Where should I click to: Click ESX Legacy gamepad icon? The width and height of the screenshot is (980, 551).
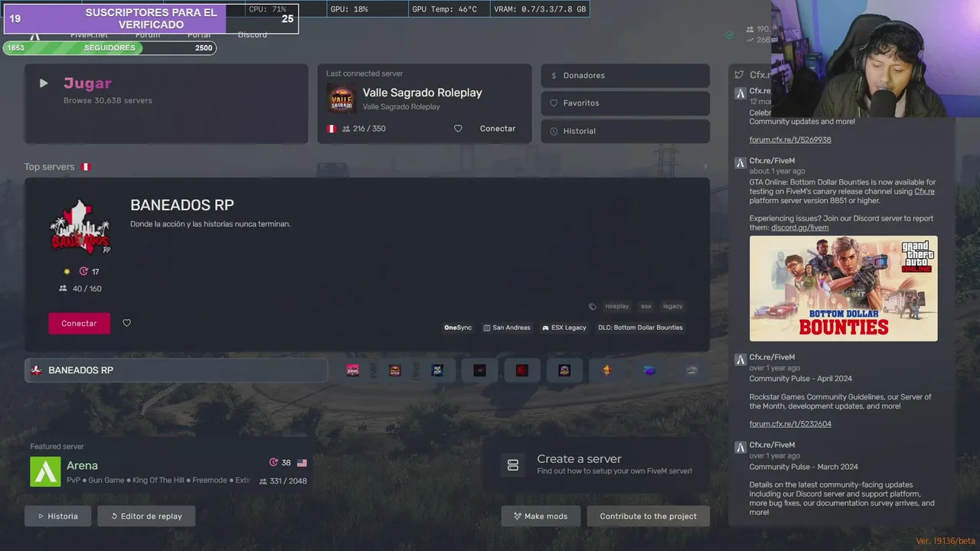[546, 328]
